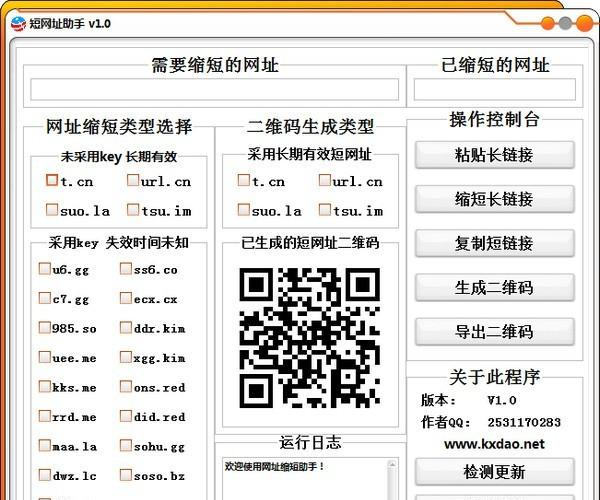Viewport: 600px width, 500px height.
Task: Check the kks.me option
Action: (x=44, y=386)
